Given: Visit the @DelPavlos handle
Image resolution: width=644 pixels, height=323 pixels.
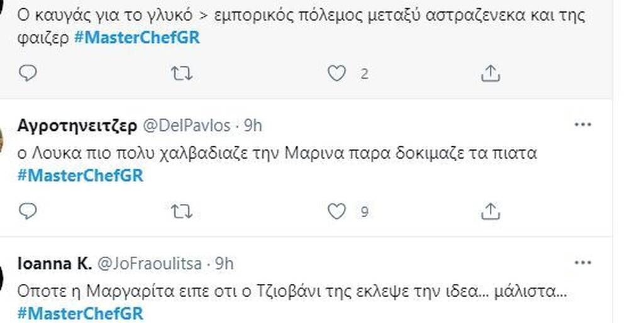Looking at the screenshot, I should tap(187, 126).
